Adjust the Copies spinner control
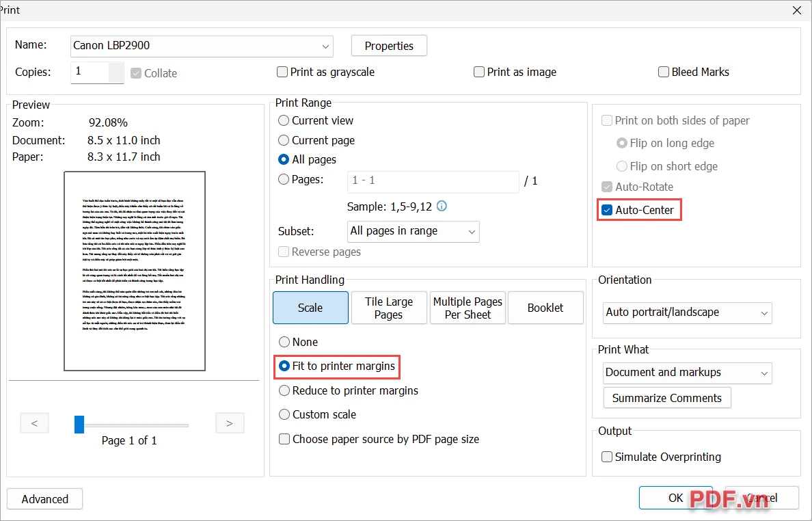The image size is (812, 521). [x=116, y=72]
